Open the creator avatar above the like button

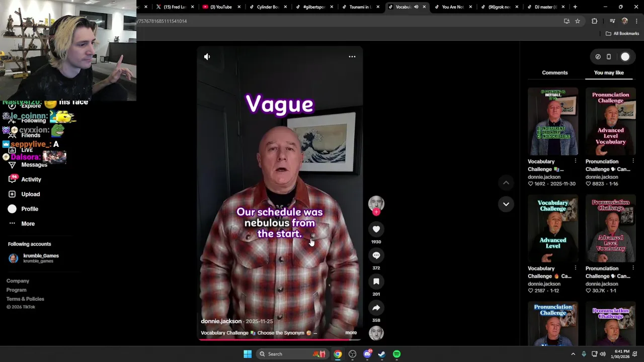(376, 203)
